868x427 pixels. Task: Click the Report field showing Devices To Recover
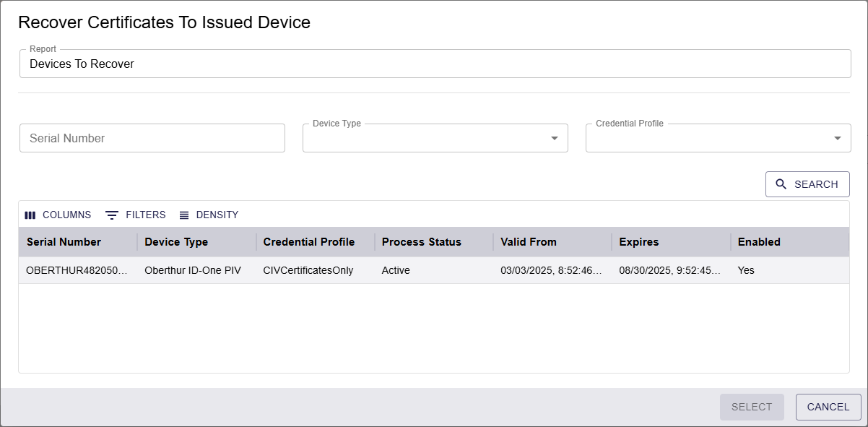(435, 64)
